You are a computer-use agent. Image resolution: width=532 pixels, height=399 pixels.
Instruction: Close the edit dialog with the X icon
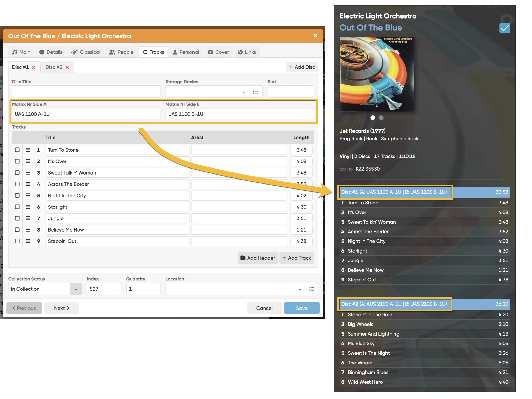pos(315,36)
